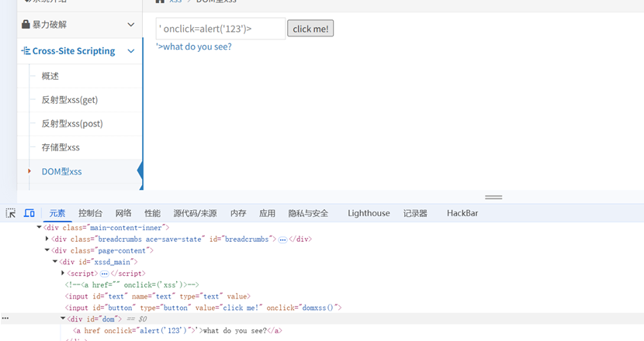Expand the breadcrumbs div ellipsis badge

coord(282,239)
